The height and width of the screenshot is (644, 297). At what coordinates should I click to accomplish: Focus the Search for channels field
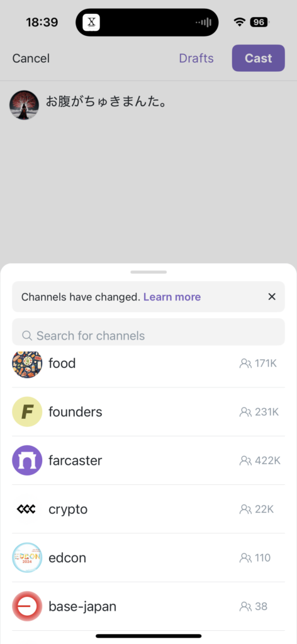click(148, 332)
